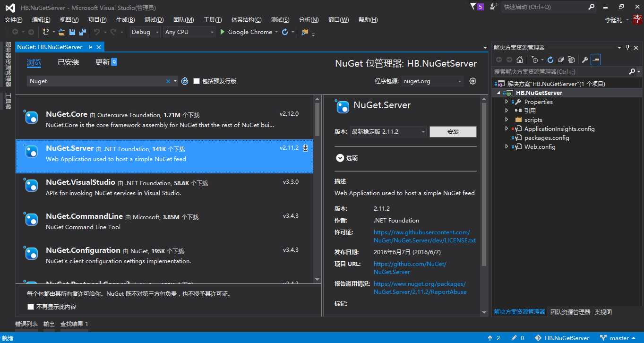Click the Save All toolbar icon
Viewport: 644px width, 343px height.
point(83,32)
